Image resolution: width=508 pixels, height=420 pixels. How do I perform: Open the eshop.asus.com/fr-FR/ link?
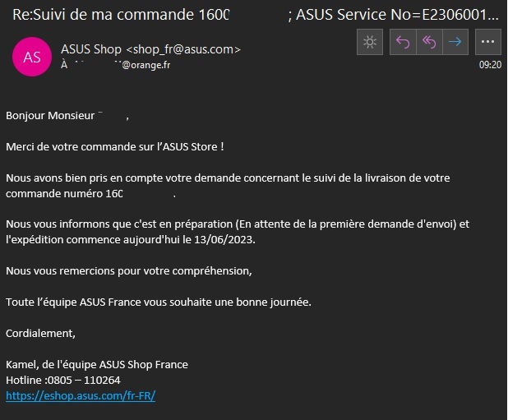click(81, 395)
